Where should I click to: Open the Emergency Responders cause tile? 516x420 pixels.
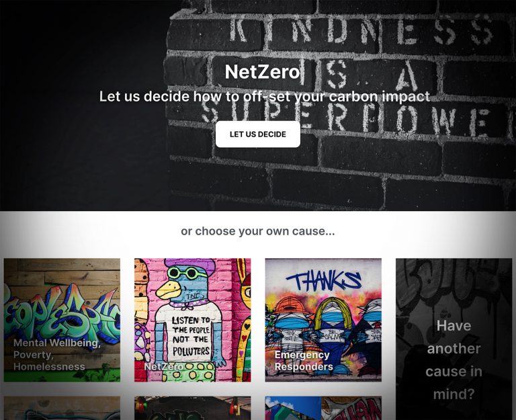point(323,320)
